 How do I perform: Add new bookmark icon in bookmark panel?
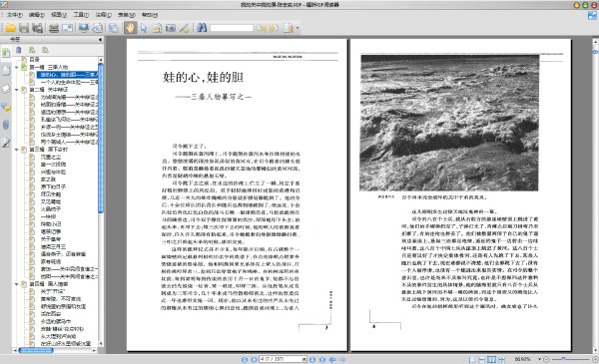tap(32, 50)
